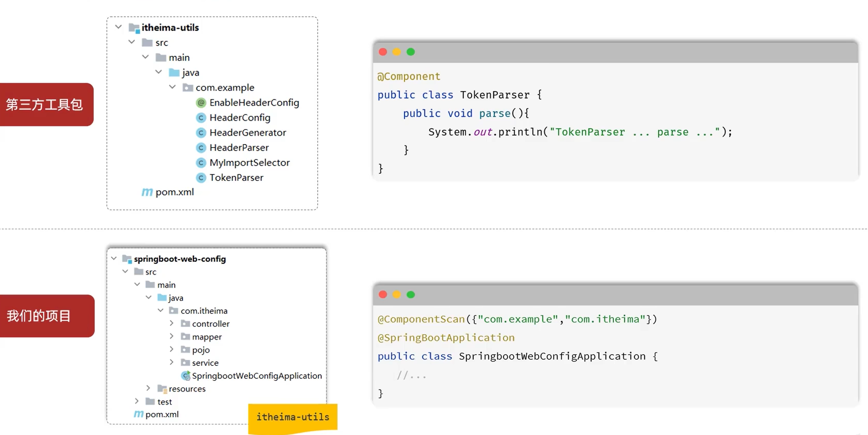868x435 pixels.
Task: Expand the test folder
Action: tap(137, 401)
